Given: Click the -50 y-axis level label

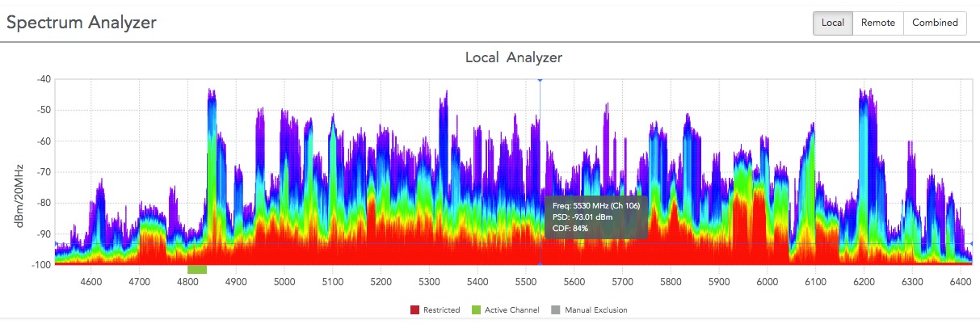Looking at the screenshot, I should pyautogui.click(x=43, y=110).
